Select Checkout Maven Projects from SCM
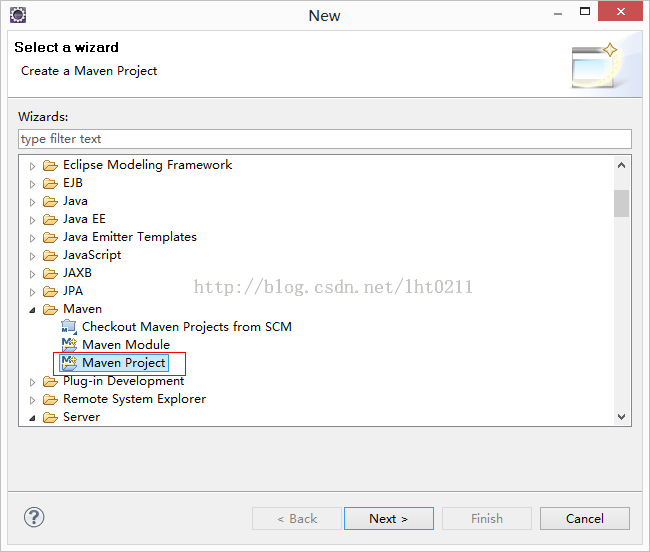 [187, 327]
